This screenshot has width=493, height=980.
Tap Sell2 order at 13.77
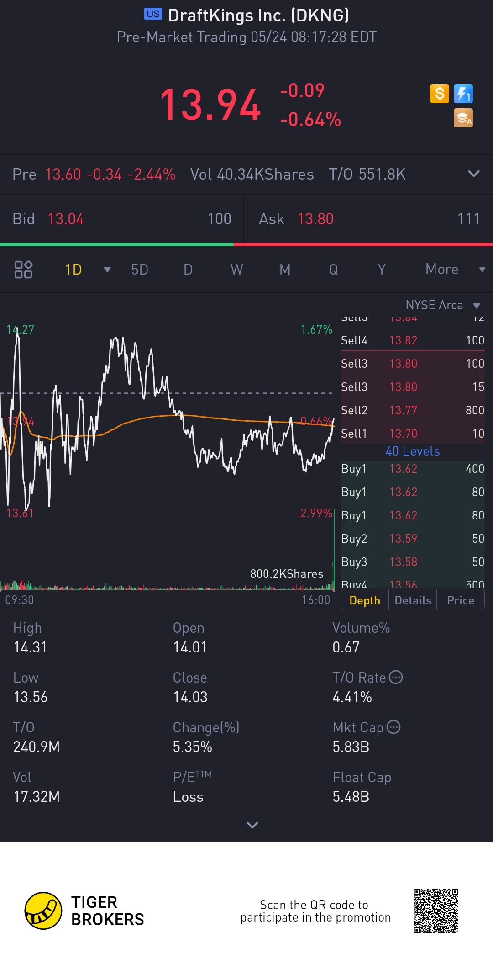point(413,410)
